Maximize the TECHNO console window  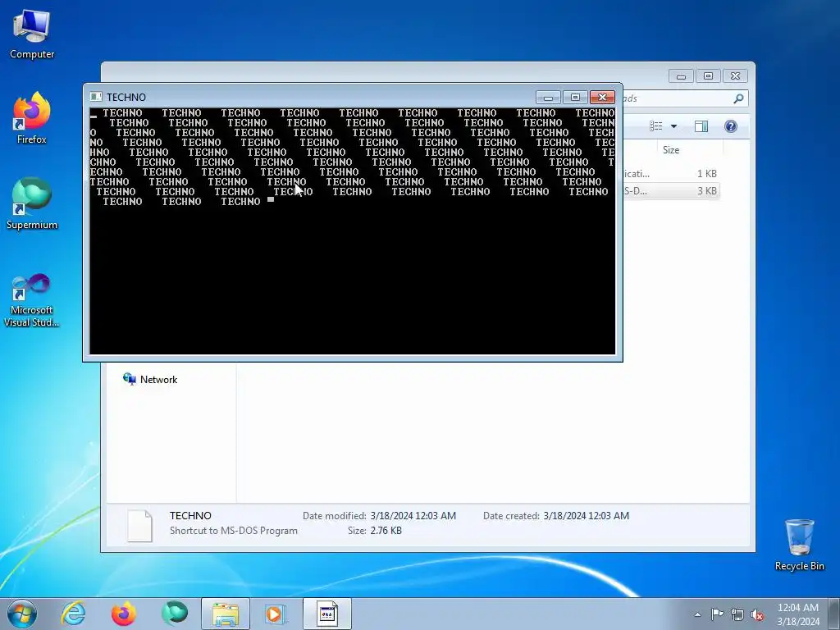coord(575,97)
